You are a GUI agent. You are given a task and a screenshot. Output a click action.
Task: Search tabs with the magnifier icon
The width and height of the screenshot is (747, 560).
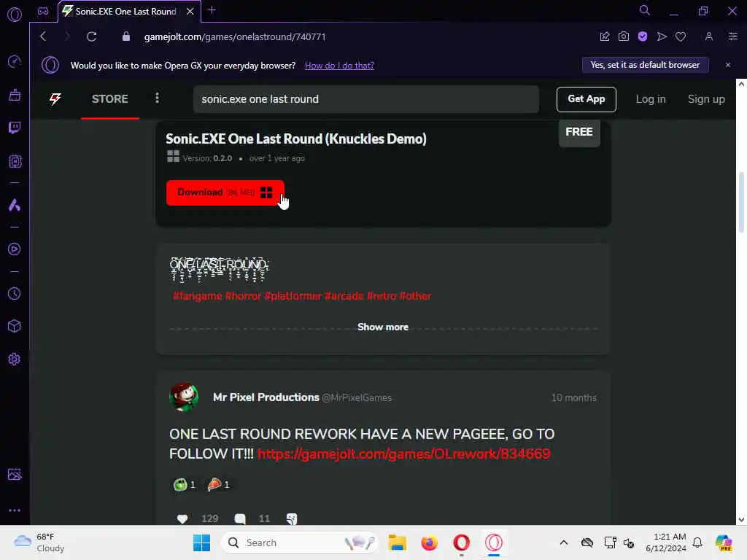pyautogui.click(x=645, y=10)
